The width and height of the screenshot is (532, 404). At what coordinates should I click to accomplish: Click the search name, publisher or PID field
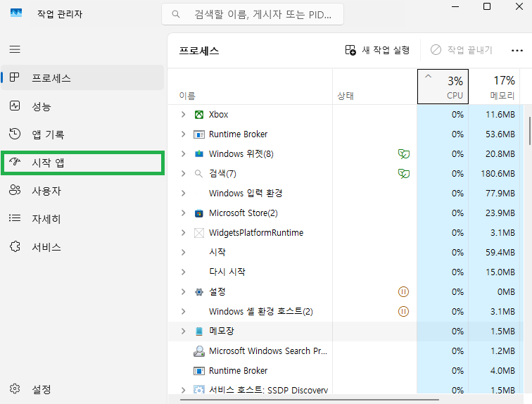point(253,14)
